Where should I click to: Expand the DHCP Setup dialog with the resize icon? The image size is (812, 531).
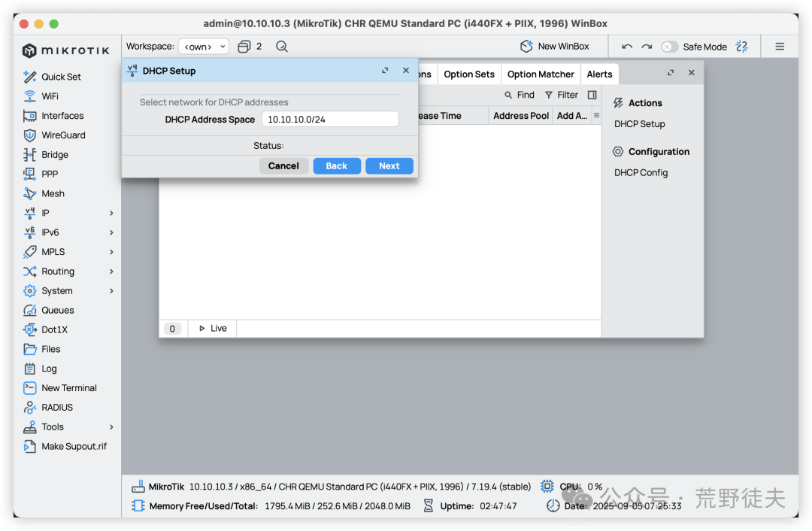385,71
